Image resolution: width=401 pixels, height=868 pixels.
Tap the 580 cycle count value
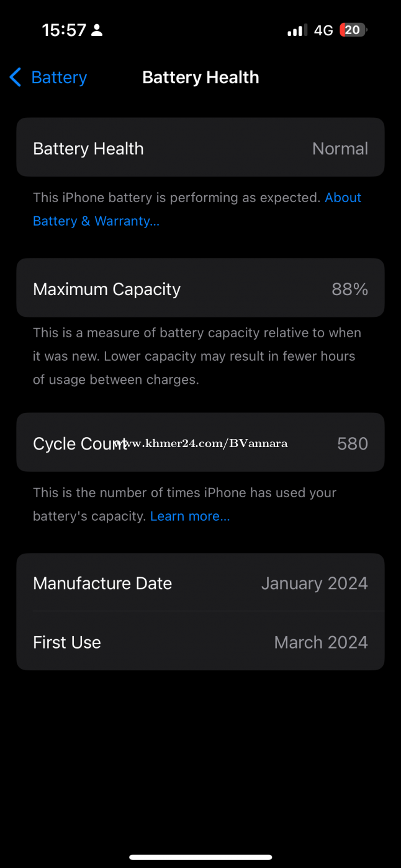point(352,444)
